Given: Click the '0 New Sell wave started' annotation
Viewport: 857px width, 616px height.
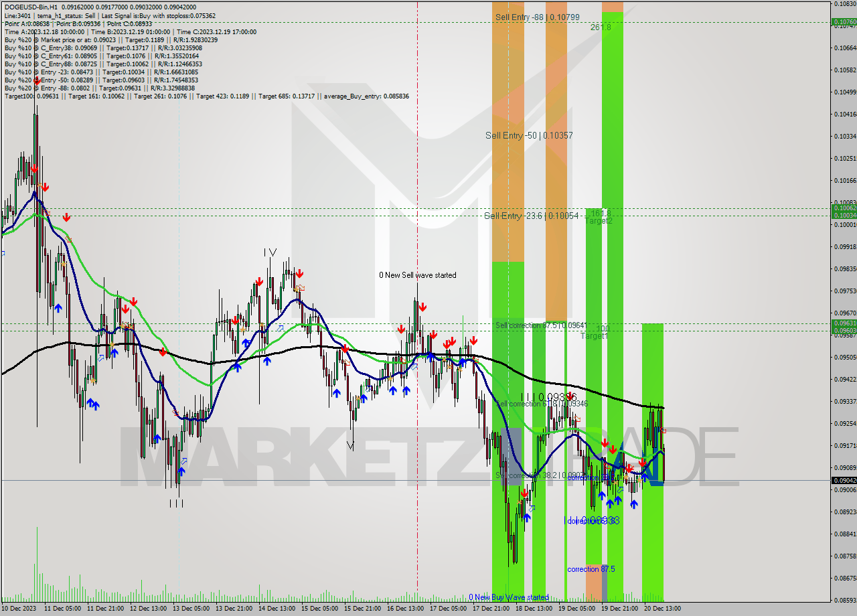Looking at the screenshot, I should click(x=418, y=275).
